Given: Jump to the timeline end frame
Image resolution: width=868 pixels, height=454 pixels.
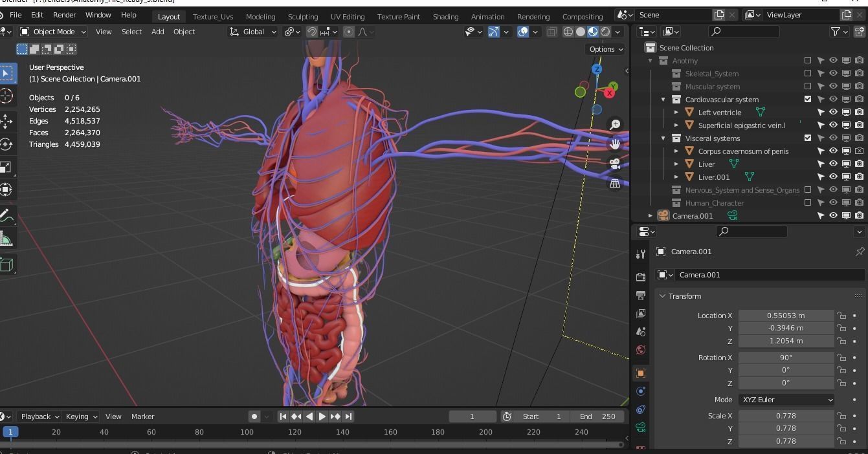Looking at the screenshot, I should 348,416.
